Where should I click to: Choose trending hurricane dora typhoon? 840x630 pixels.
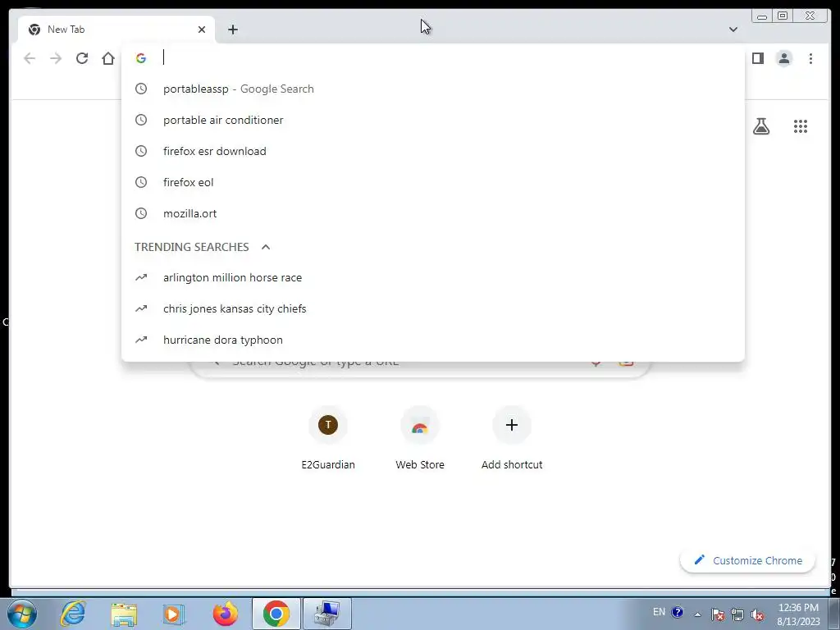tap(433, 340)
